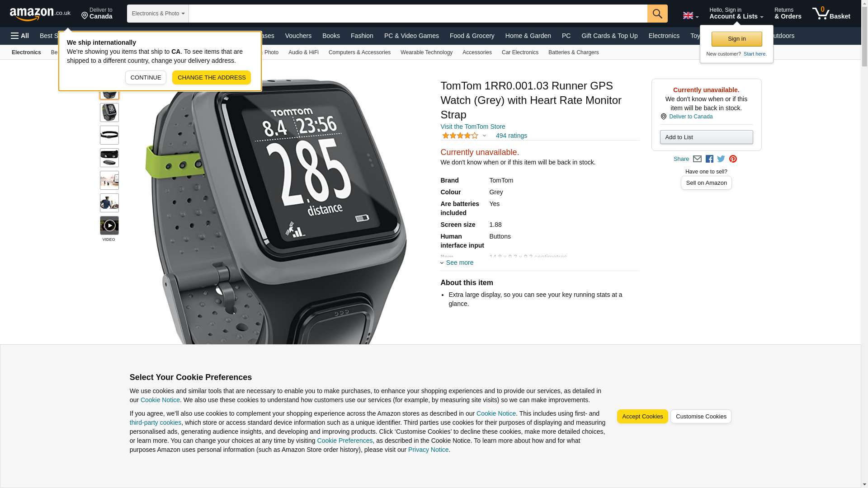Open the basket cart icon
The image size is (868, 488).
coord(831,14)
